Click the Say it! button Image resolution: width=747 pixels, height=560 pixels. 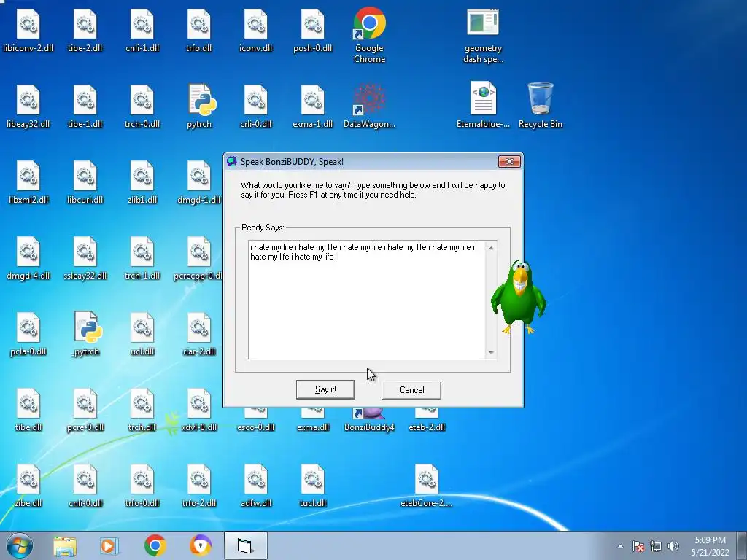[x=325, y=389]
